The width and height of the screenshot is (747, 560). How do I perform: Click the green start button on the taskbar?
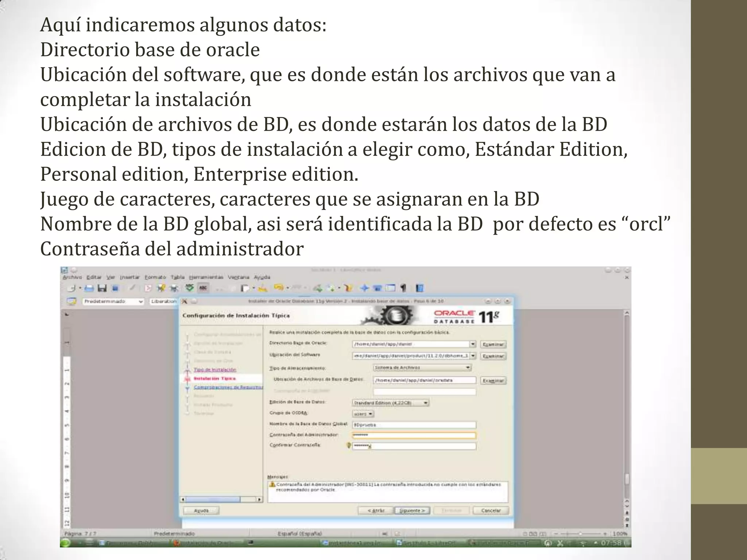click(x=65, y=542)
